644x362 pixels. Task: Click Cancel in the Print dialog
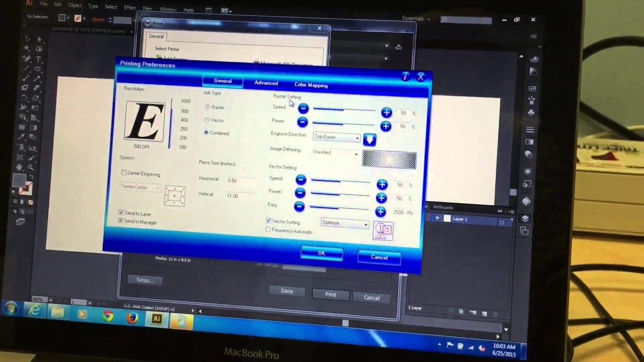pyautogui.click(x=372, y=298)
